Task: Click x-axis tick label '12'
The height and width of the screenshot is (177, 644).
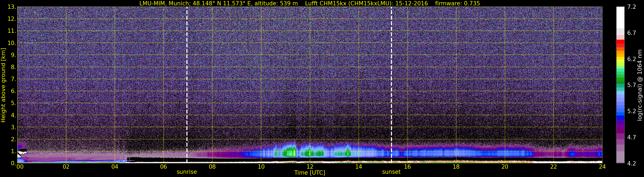Action: (310, 167)
